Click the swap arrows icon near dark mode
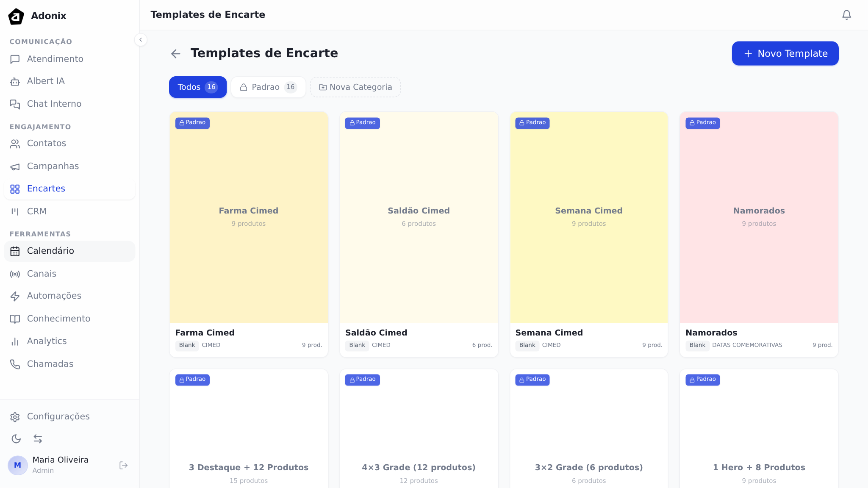868x488 pixels. 38,439
